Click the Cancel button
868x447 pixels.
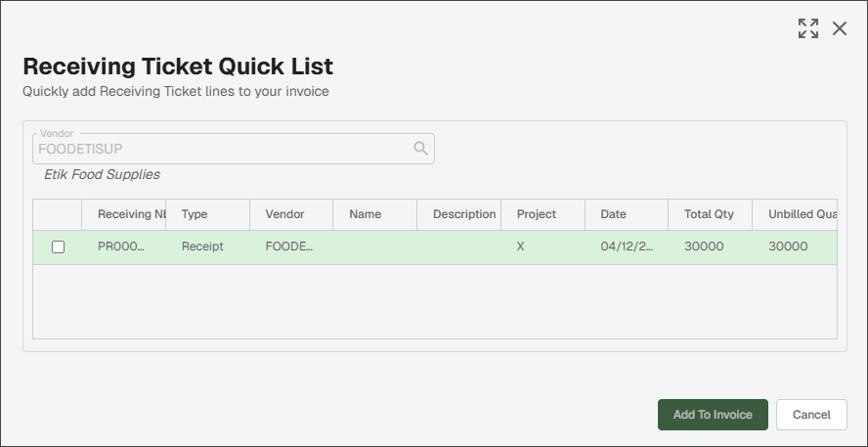811,415
